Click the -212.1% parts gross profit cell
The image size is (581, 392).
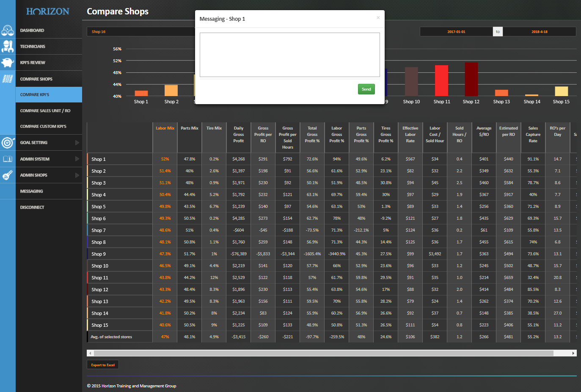click(x=361, y=230)
